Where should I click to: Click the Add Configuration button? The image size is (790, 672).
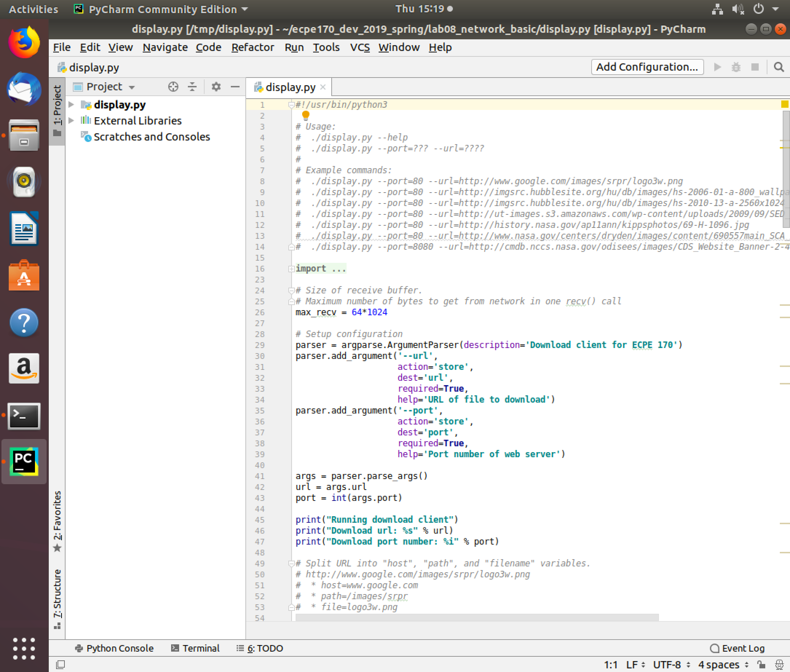point(647,67)
